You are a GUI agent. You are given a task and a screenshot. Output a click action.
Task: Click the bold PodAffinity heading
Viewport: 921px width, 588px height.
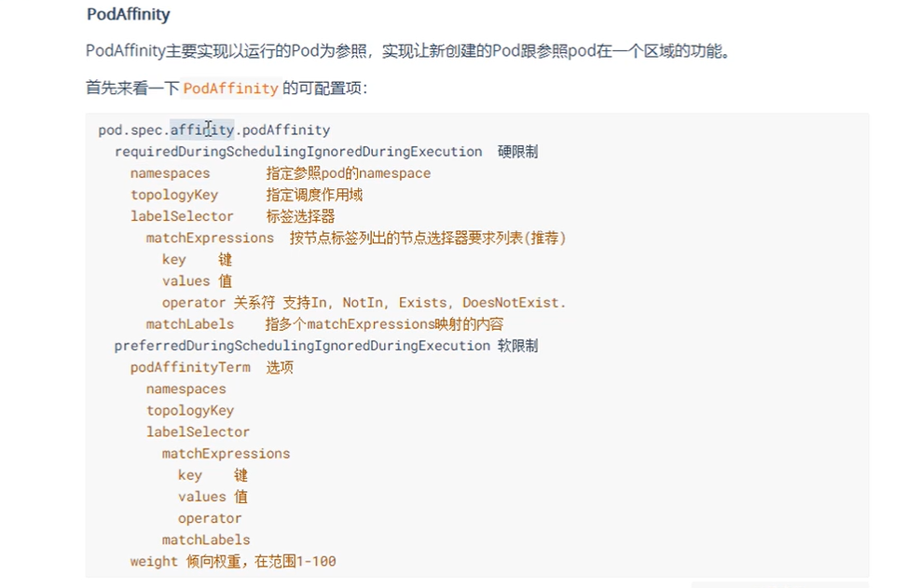pyautogui.click(x=128, y=15)
